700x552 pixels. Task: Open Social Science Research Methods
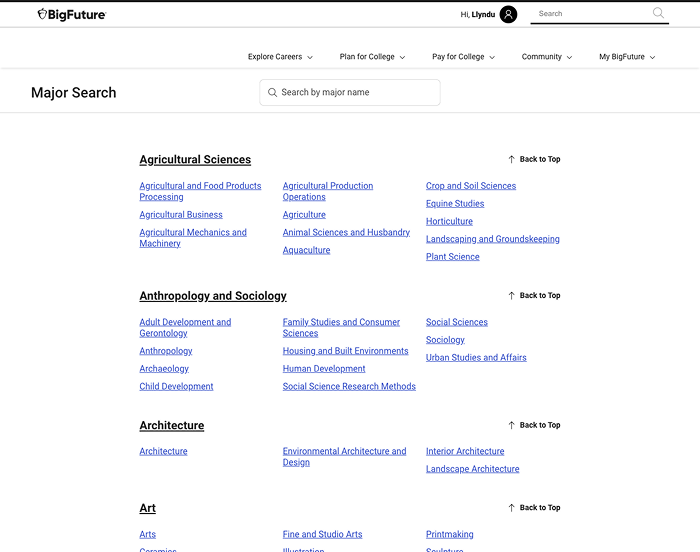pyautogui.click(x=349, y=387)
